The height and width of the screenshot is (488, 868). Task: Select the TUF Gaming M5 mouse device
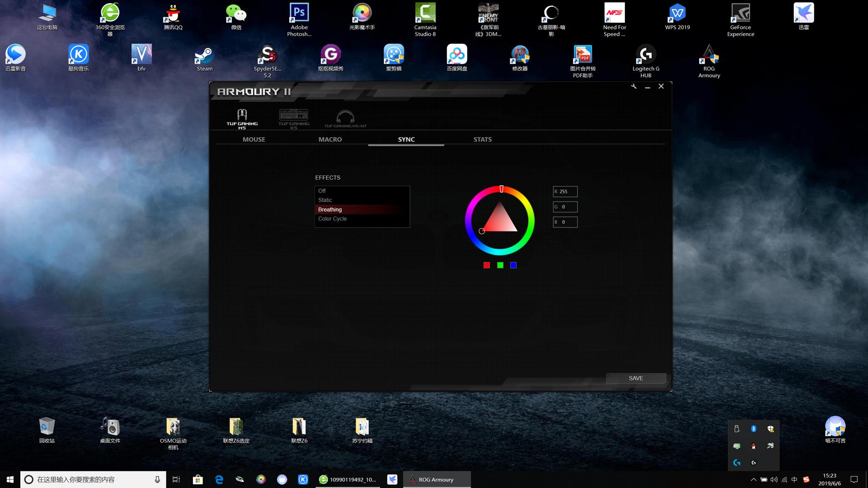tap(242, 119)
